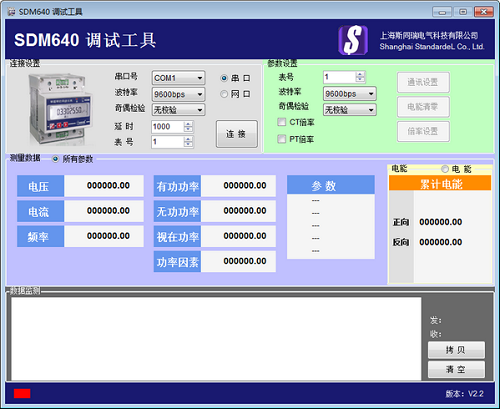Click inside the data monitor text area
500x409 pixels.
point(216,338)
